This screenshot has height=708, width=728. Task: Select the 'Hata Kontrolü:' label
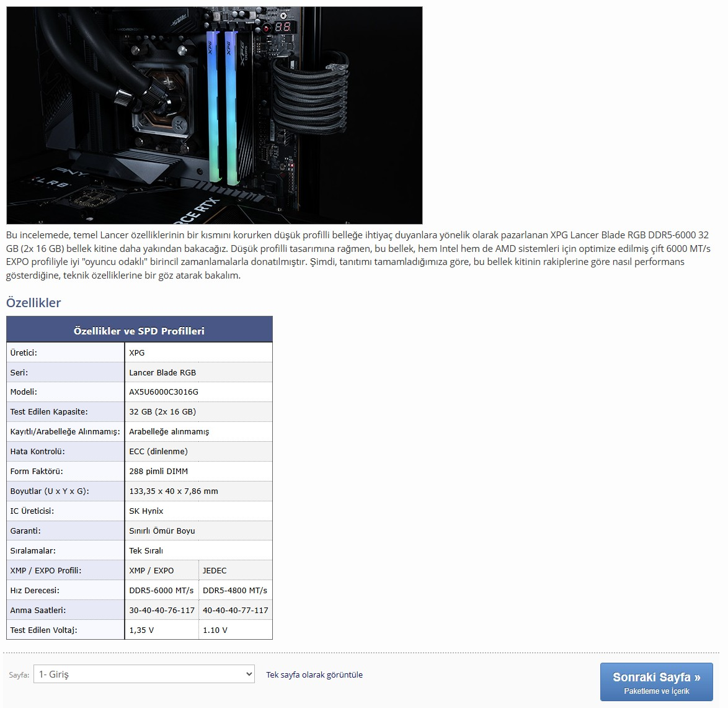[38, 451]
